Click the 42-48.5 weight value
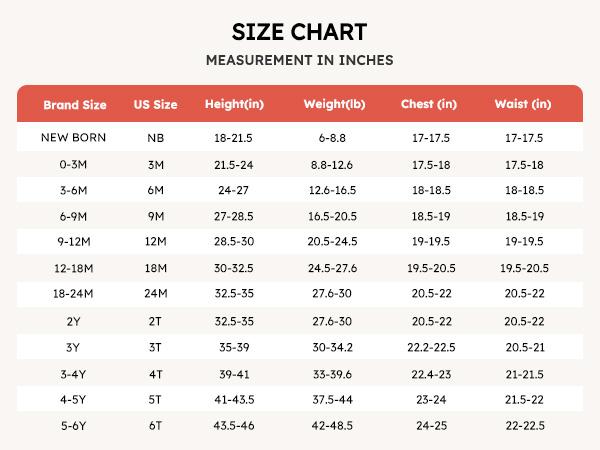The height and width of the screenshot is (450, 600). pos(332,425)
